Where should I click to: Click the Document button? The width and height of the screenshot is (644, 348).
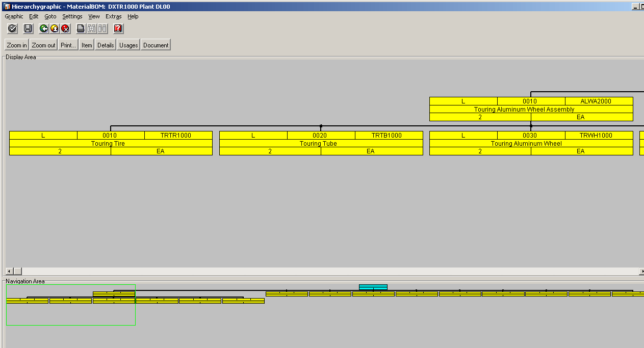[156, 45]
